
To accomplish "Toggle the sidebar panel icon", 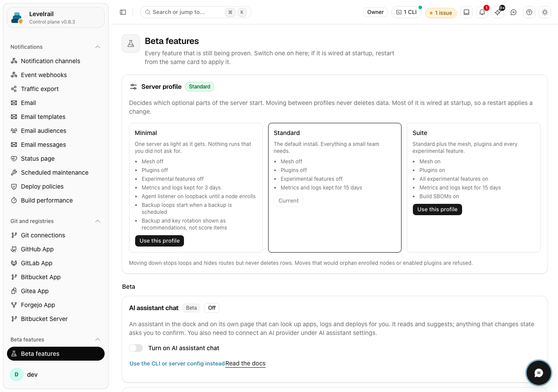I will (123, 12).
